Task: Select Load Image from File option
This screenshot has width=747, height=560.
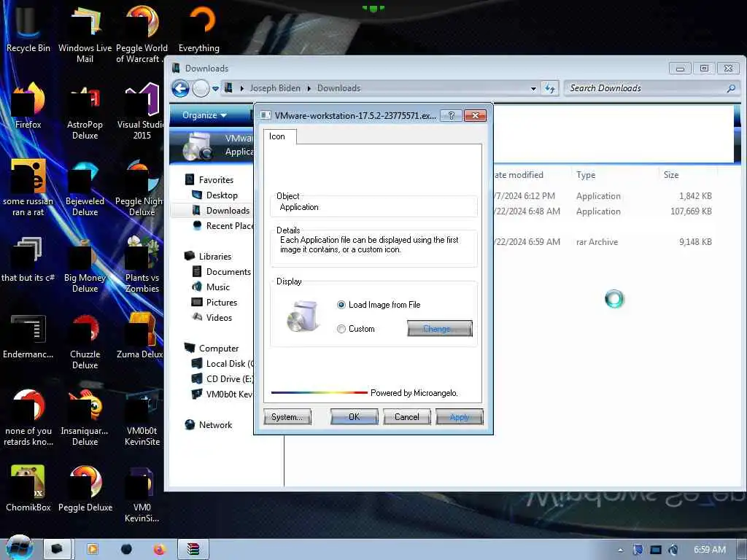Action: [x=341, y=305]
